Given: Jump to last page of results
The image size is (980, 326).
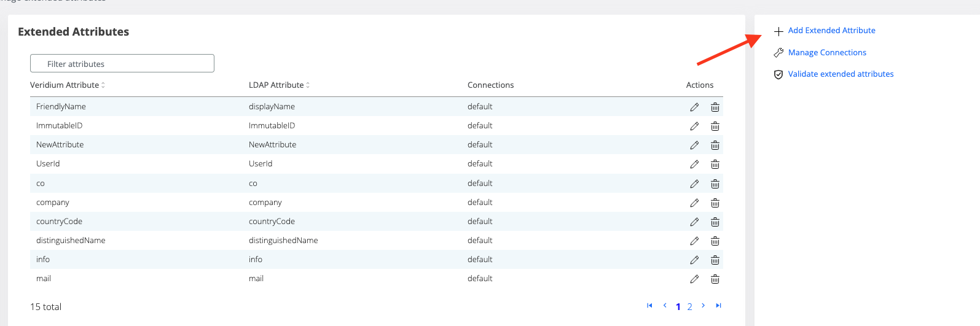Looking at the screenshot, I should (x=718, y=306).
